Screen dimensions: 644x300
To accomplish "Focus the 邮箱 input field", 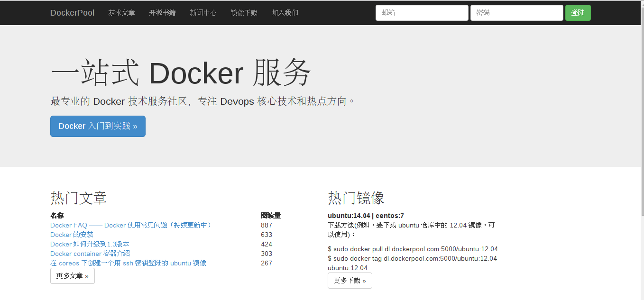I will pos(422,13).
